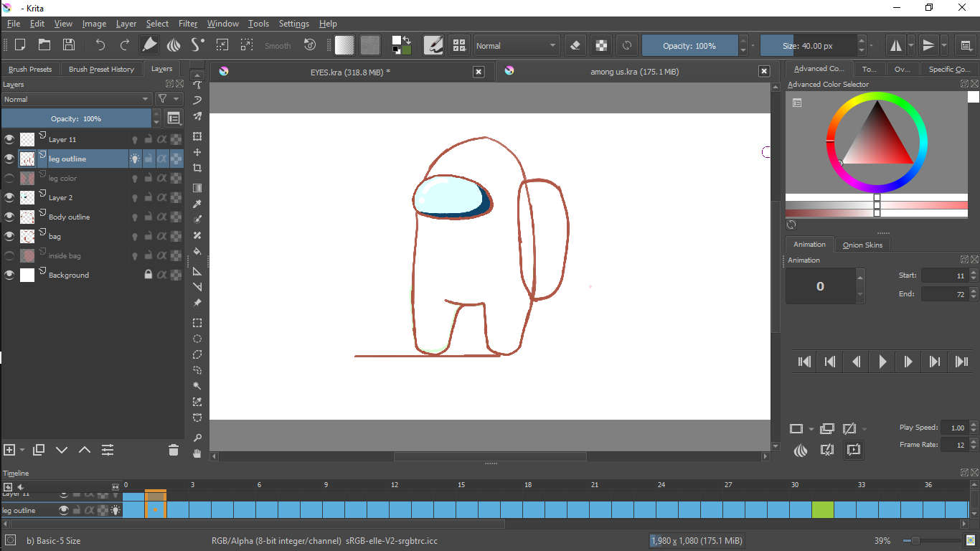
Task: Redo the last undone action
Action: point(125,44)
